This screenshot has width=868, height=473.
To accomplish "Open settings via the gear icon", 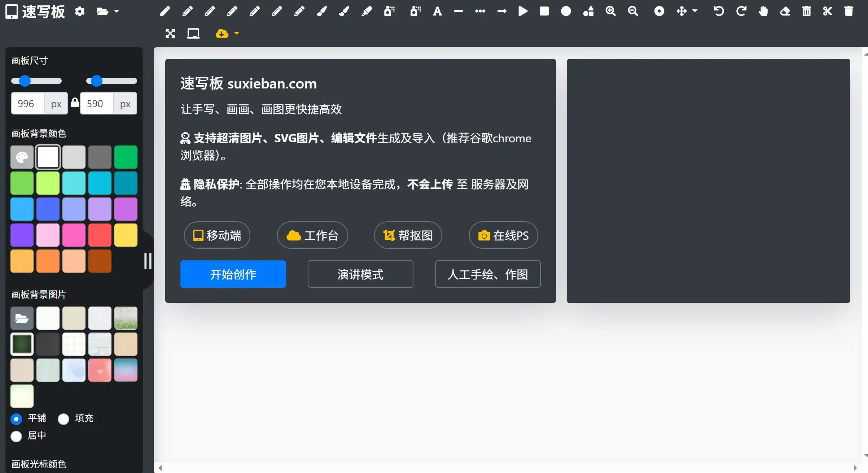I will tap(80, 11).
